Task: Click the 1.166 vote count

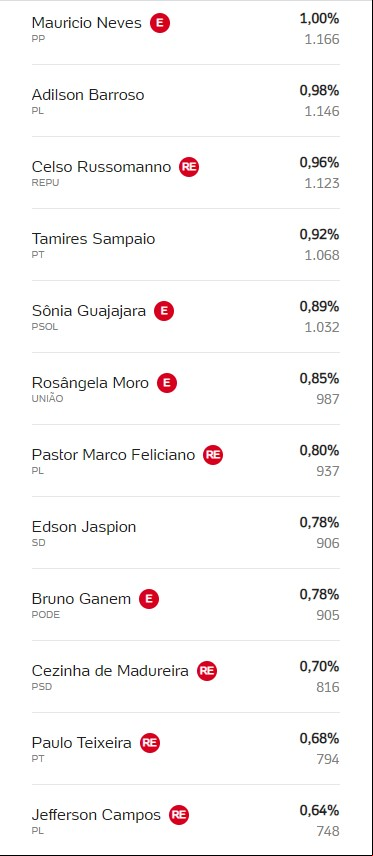Action: click(322, 39)
